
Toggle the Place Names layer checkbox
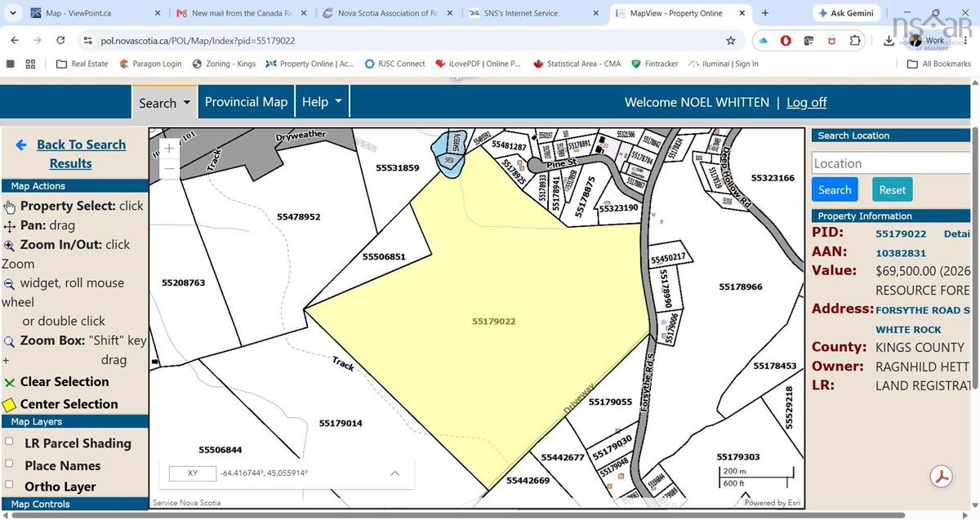9,464
